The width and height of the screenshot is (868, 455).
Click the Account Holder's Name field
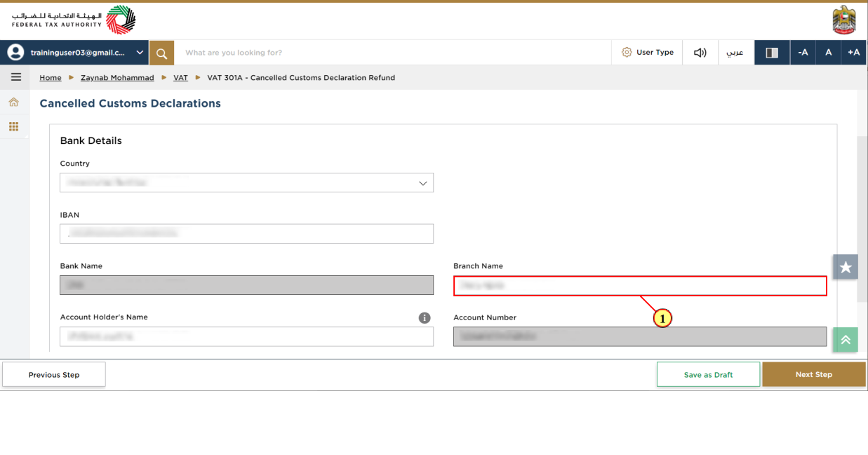pyautogui.click(x=247, y=336)
